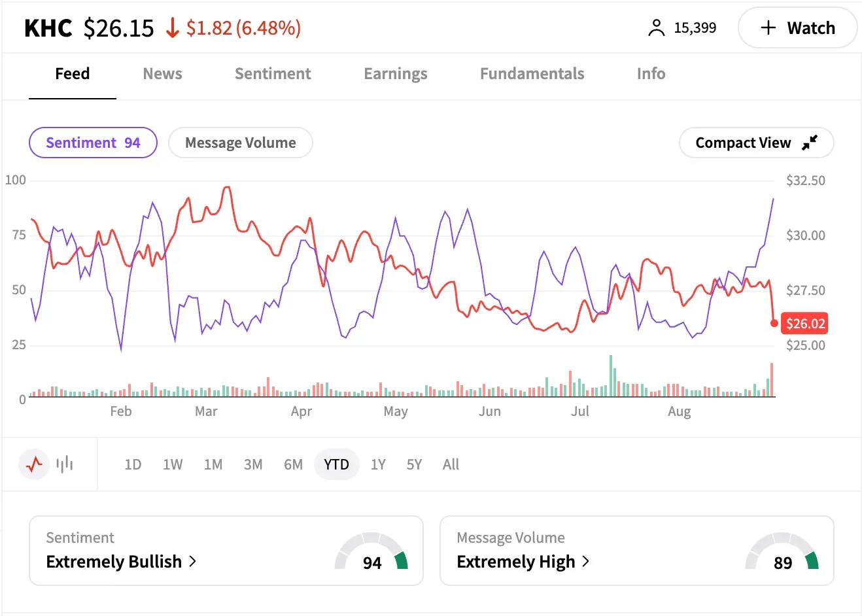Switch to the Sentiment tab

pos(273,74)
